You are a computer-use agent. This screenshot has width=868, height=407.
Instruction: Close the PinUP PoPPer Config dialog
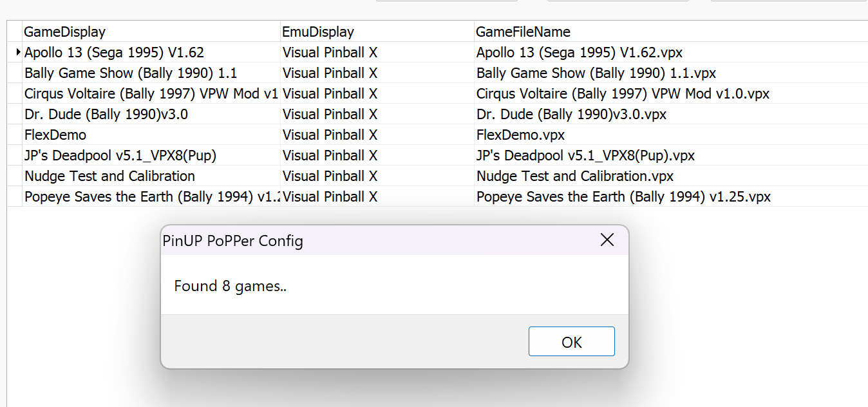click(x=607, y=240)
